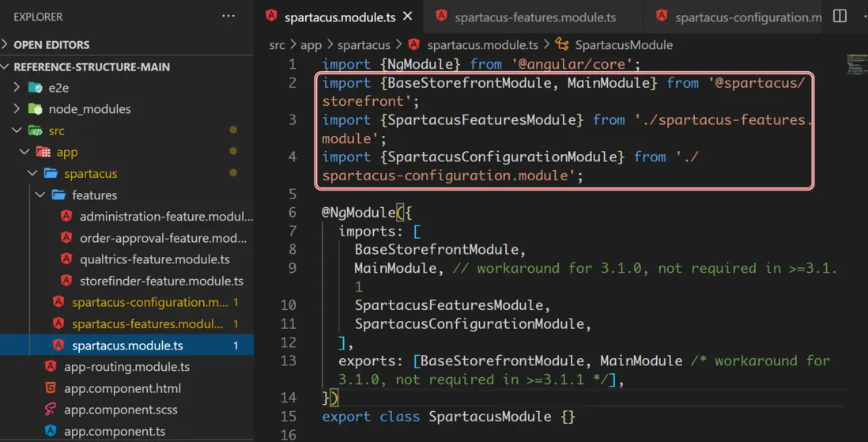Open spartacus-features module in explorer
The height and width of the screenshot is (442, 868).
point(148,324)
